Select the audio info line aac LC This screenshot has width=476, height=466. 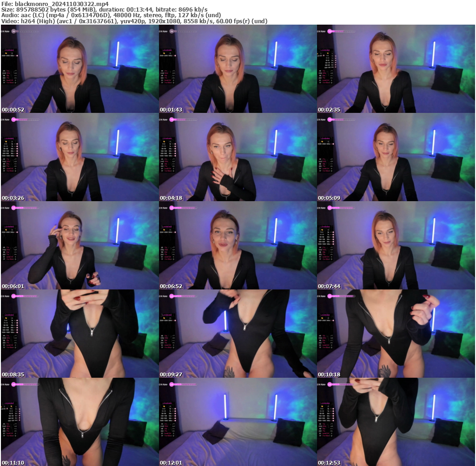pyautogui.click(x=28, y=14)
